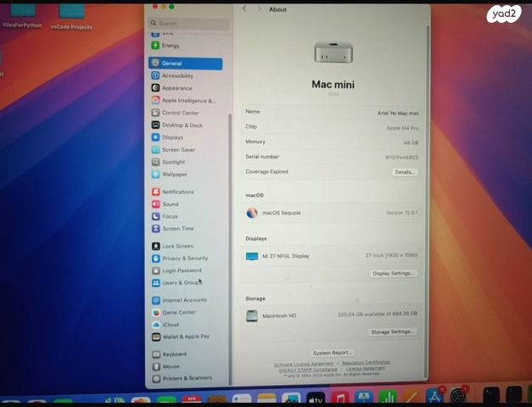This screenshot has width=532, height=407.
Task: Open Printers & Scanners settings
Action: click(182, 378)
